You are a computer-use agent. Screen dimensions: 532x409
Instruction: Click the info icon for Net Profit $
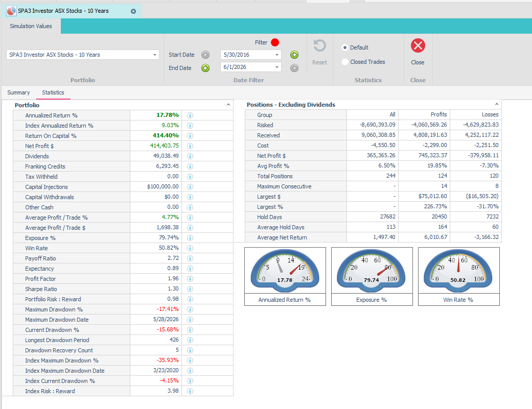(x=190, y=146)
